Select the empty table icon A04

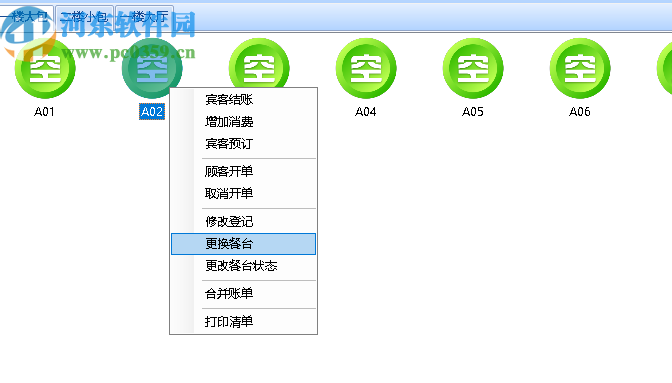click(x=366, y=69)
